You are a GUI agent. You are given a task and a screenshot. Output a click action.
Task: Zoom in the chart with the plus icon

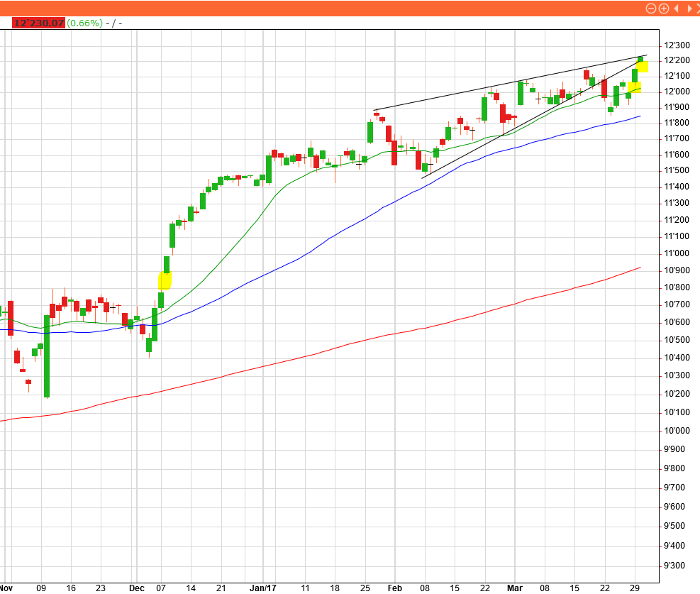click(664, 9)
